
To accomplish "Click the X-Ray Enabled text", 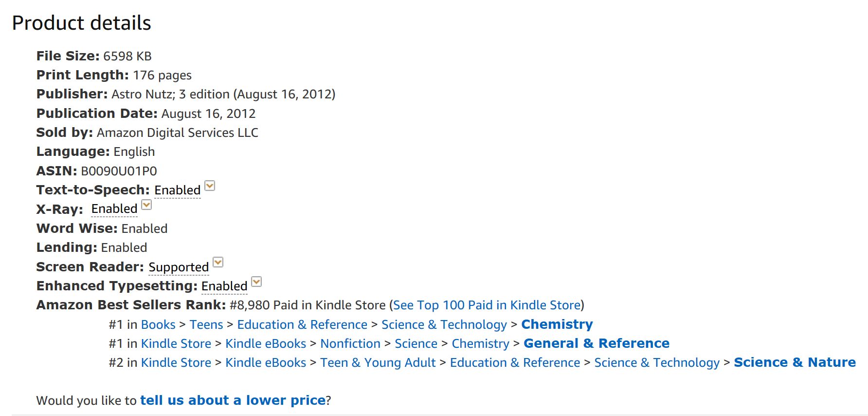I will (114, 209).
